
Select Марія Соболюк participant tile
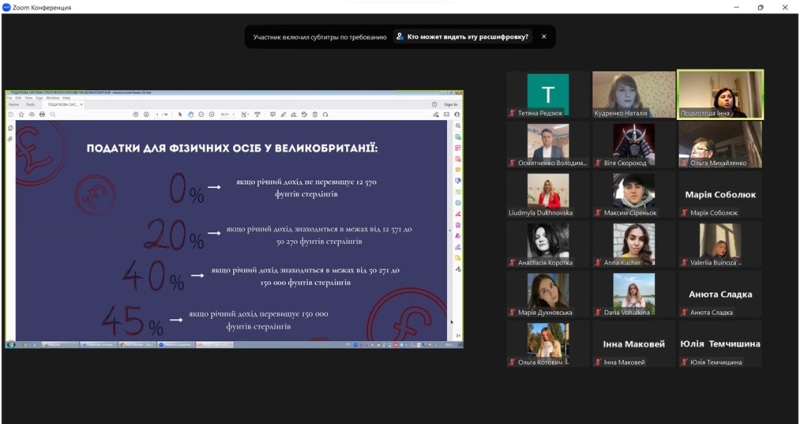pyautogui.click(x=720, y=194)
